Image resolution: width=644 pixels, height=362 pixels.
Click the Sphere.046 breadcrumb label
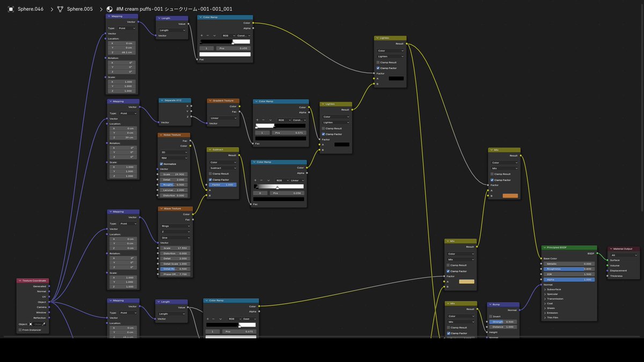[31, 9]
